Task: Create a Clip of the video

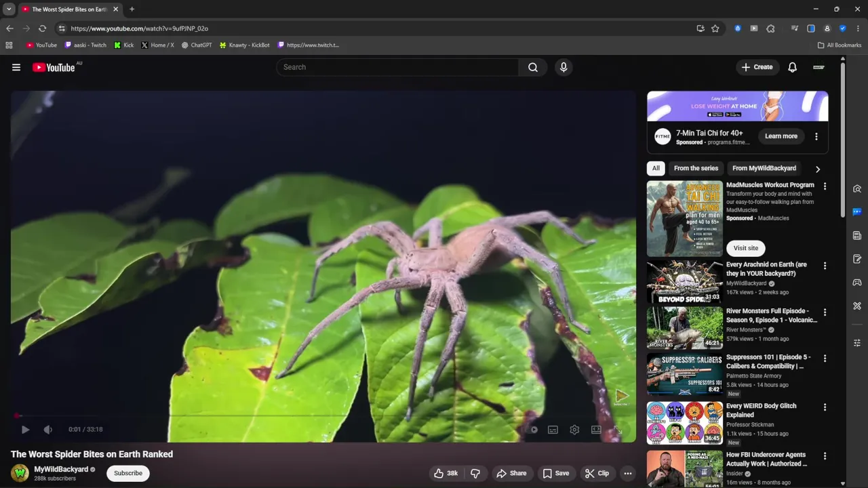Action: (x=597, y=473)
